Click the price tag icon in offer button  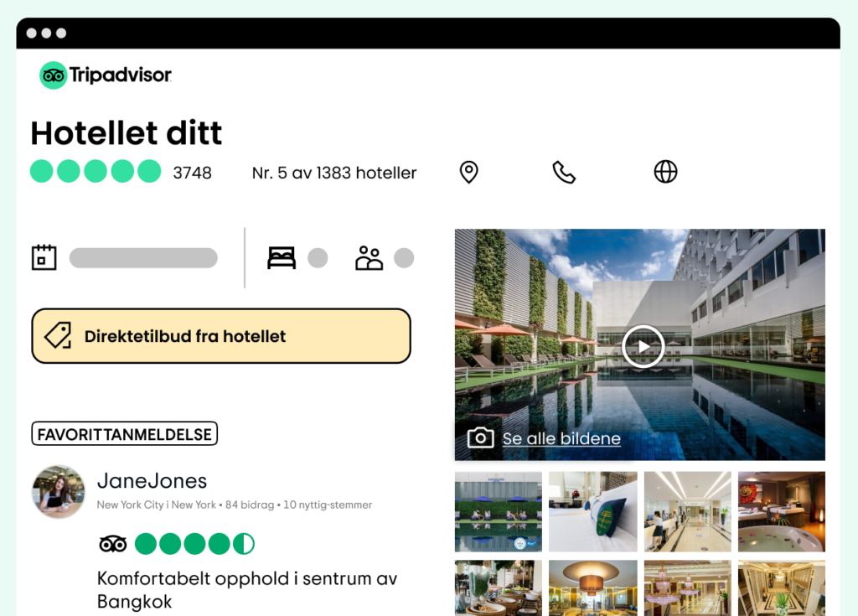click(58, 335)
